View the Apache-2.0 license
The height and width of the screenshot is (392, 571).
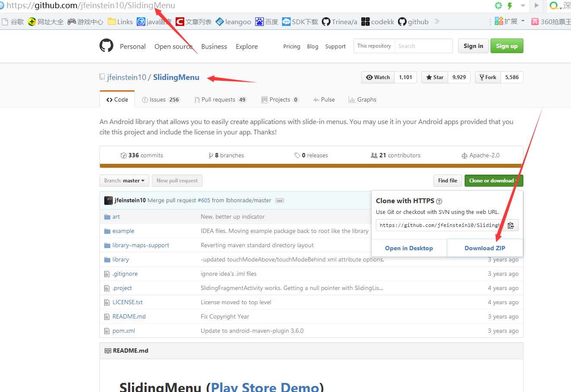(480, 156)
